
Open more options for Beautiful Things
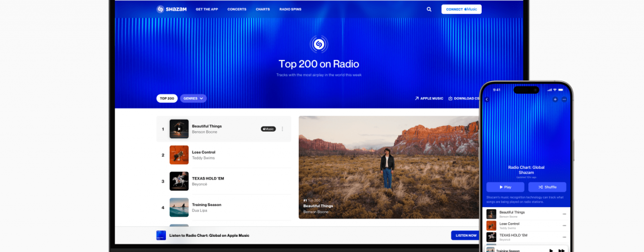click(x=282, y=129)
